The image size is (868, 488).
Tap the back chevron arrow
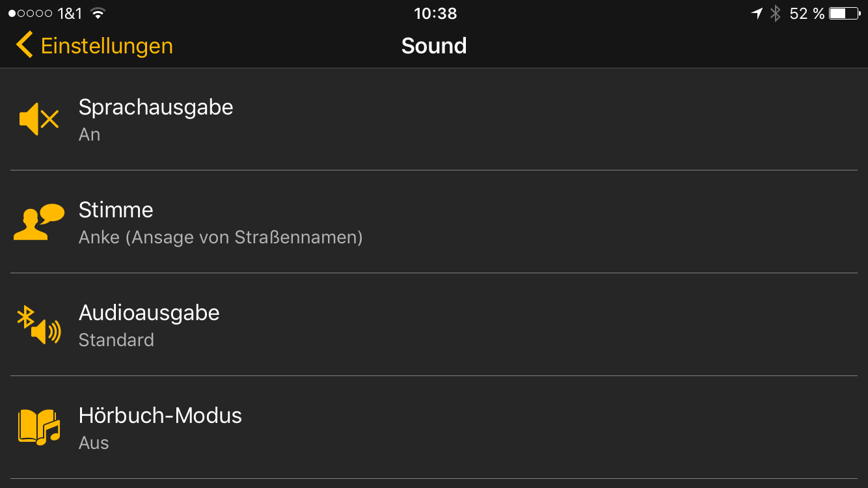(25, 46)
